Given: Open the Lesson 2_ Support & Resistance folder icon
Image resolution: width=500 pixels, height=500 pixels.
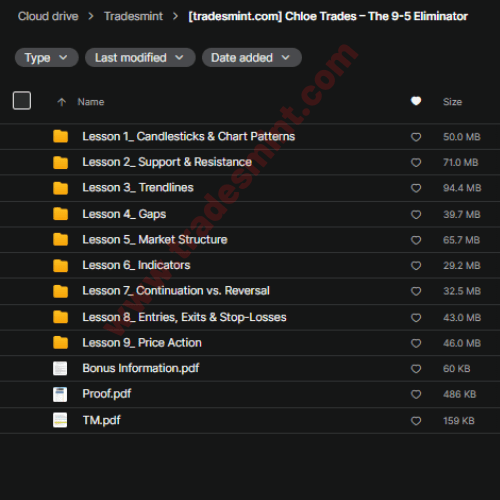Looking at the screenshot, I should point(60,162).
